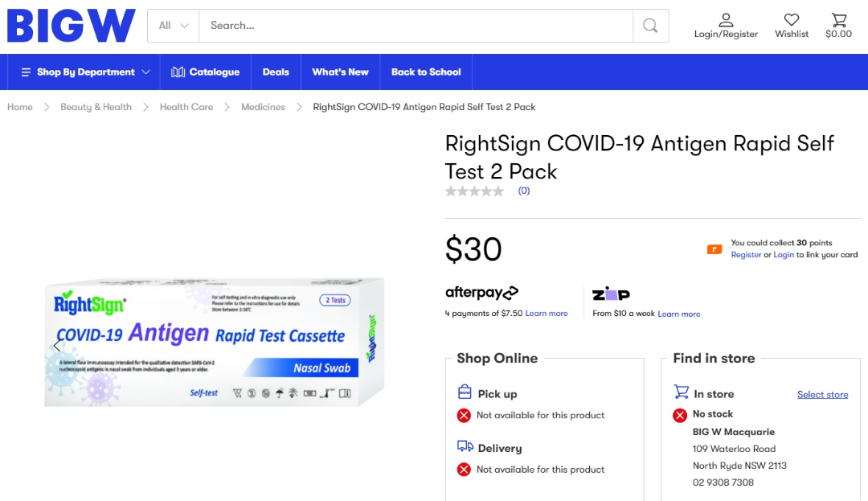
Task: Click the Afterpay logo
Action: point(481,292)
